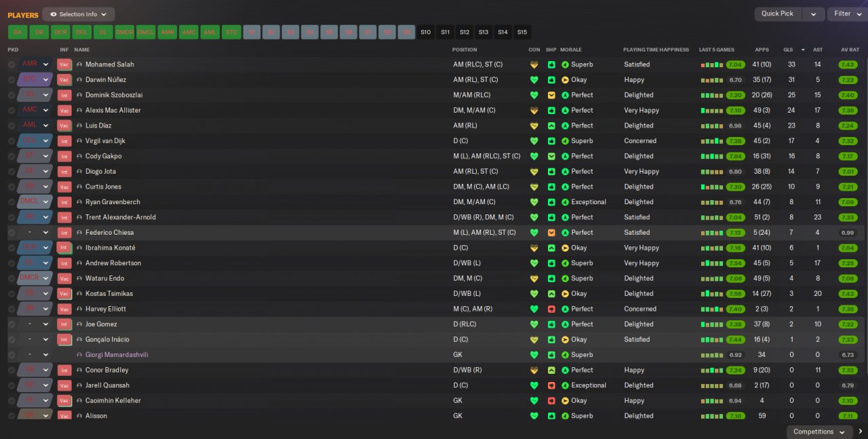Open the Competitions dropdown
Screen dimensions: 868x439
tap(819, 432)
